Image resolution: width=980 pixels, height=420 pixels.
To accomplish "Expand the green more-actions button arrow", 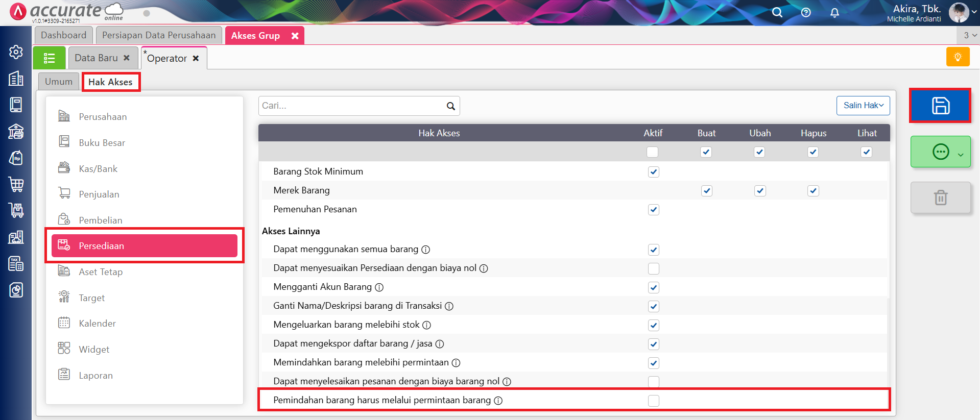I will click(x=961, y=154).
